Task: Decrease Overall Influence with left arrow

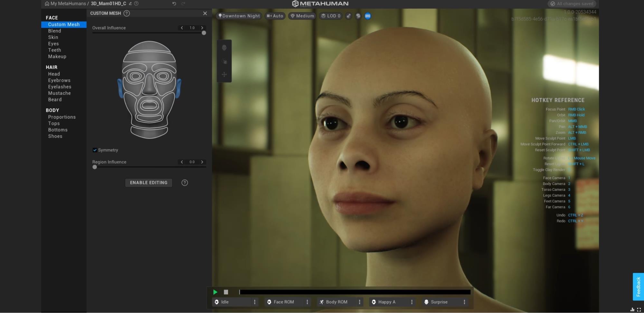Action: tap(182, 28)
